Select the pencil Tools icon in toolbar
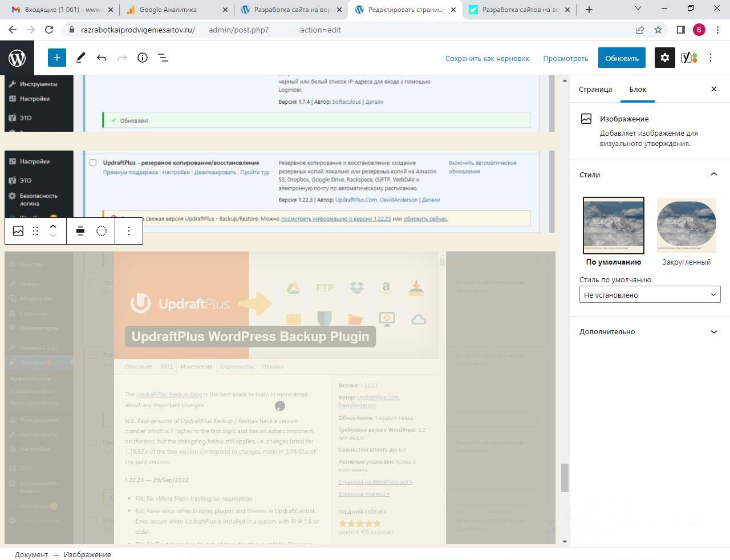The width and height of the screenshot is (730, 560). pyautogui.click(x=80, y=58)
